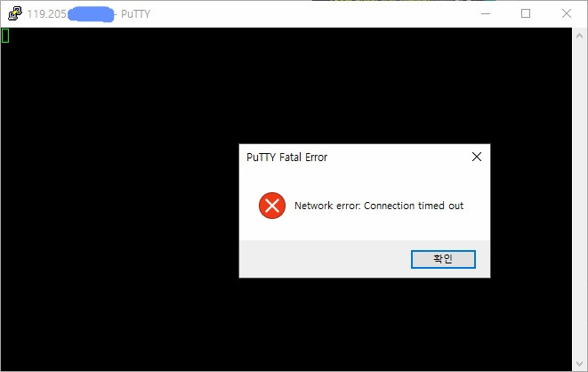Click the word Connection in error message
Viewport: 588px width, 372px height.
point(389,206)
